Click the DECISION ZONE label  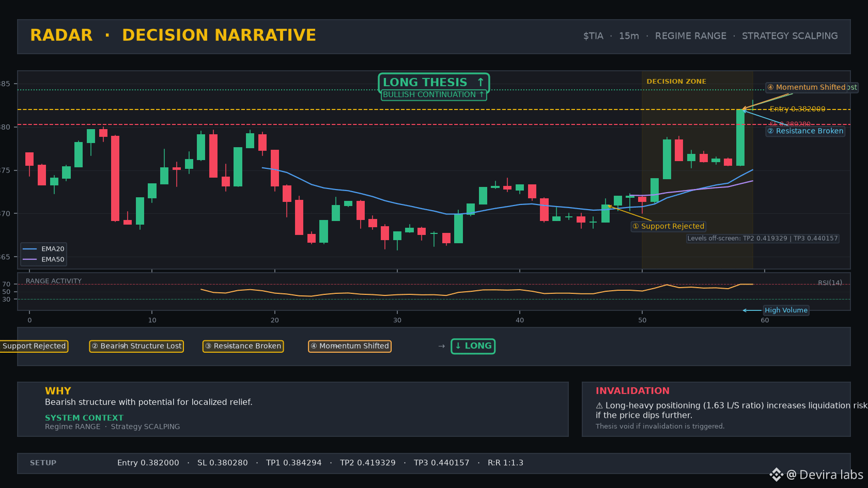[x=676, y=82]
